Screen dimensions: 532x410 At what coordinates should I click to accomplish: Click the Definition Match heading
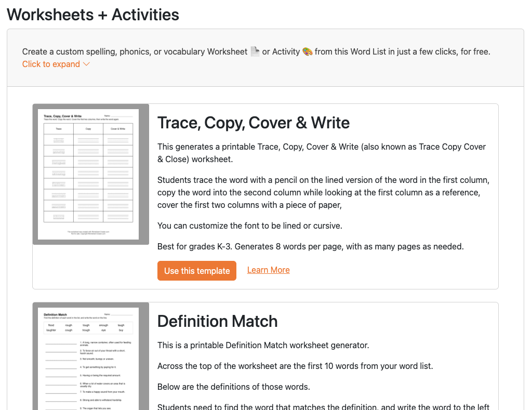coord(217,321)
